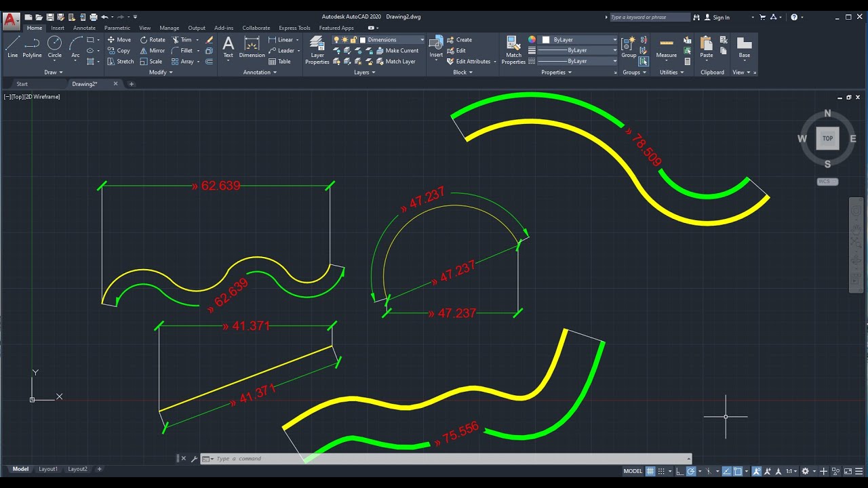Choose the Arc tool
This screenshot has height=488, width=868.
coord(75,47)
